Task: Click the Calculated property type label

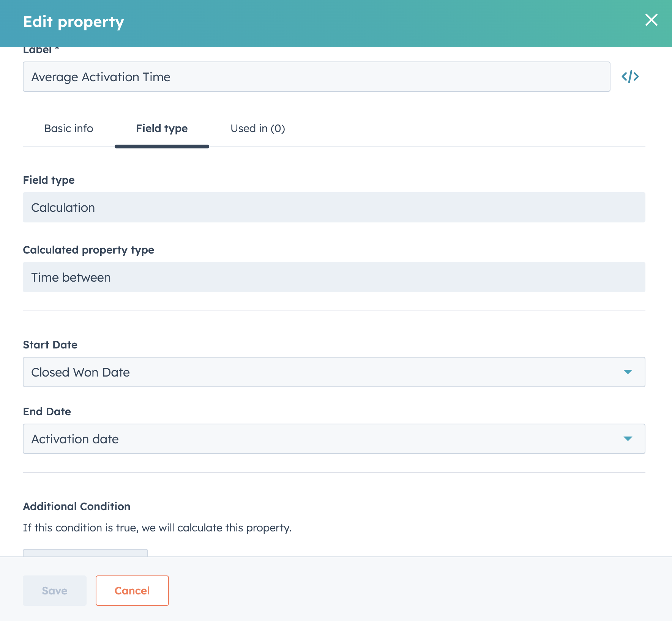Action: click(88, 250)
